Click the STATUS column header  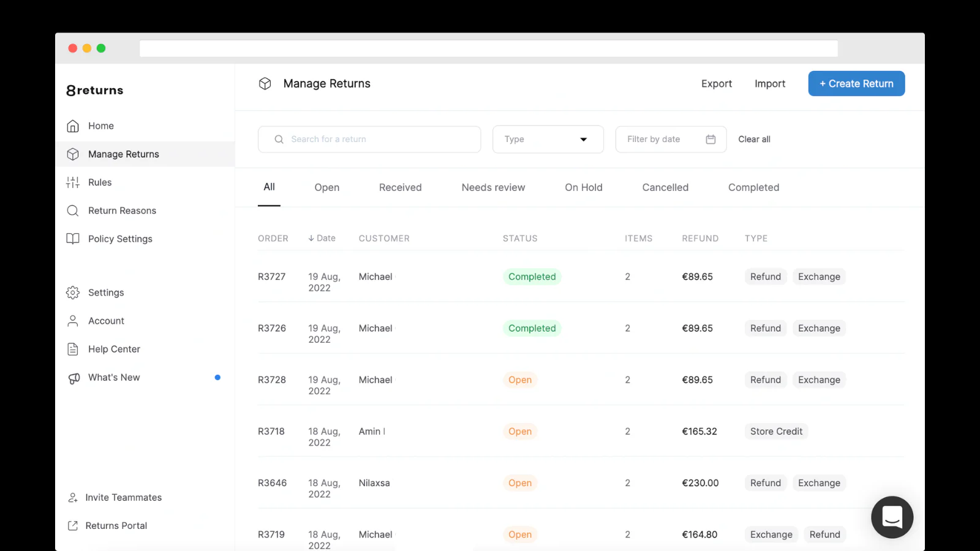click(x=520, y=238)
